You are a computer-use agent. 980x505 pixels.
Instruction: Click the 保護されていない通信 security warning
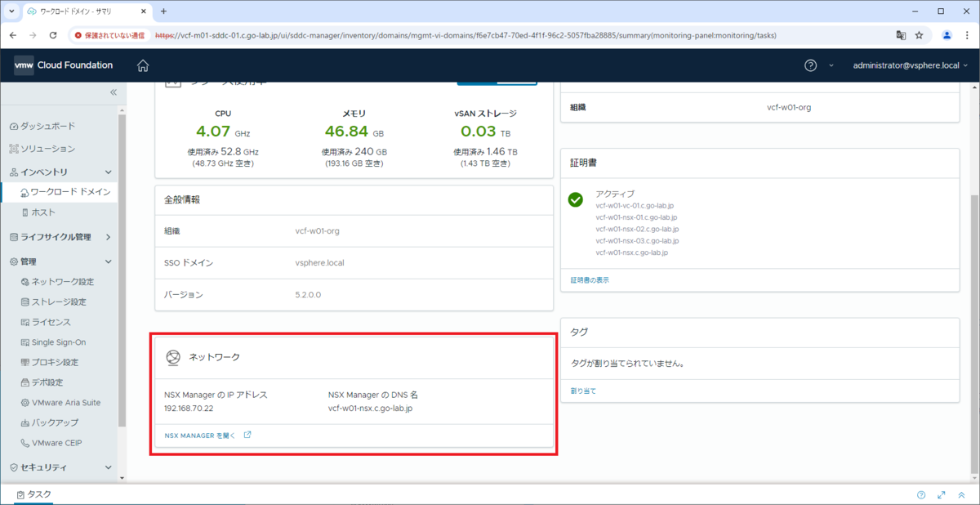109,36
